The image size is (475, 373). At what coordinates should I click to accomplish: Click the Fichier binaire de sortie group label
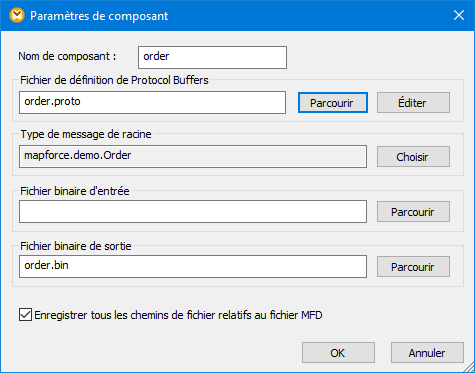coord(76,246)
